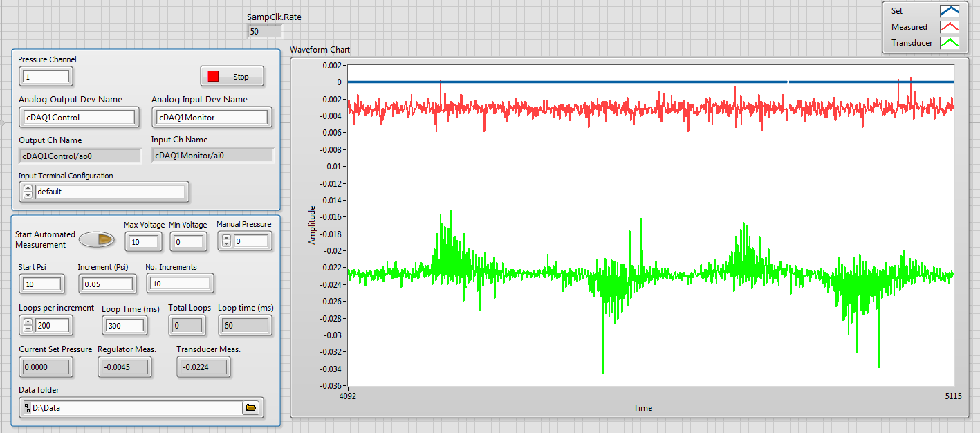The image size is (980, 433).
Task: Click the Min Voltage field
Action: 188,242
